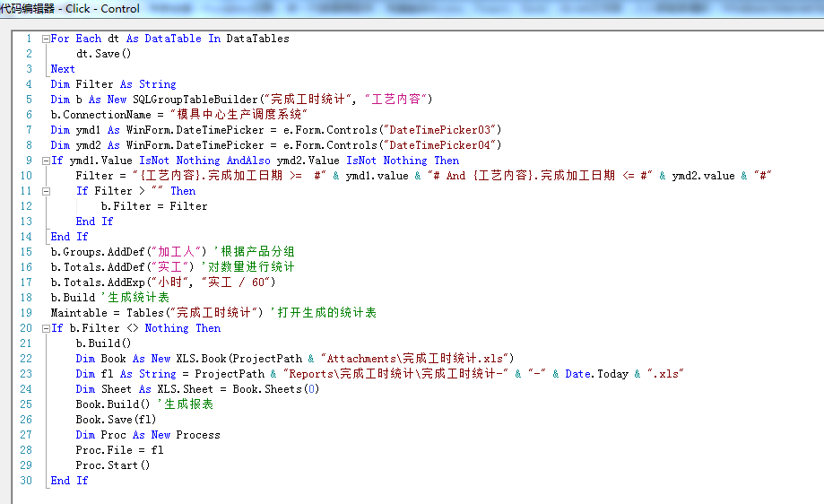824x504 pixels.
Task: Click the 'Next' keyword on line 3
Action: pyautogui.click(x=63, y=69)
